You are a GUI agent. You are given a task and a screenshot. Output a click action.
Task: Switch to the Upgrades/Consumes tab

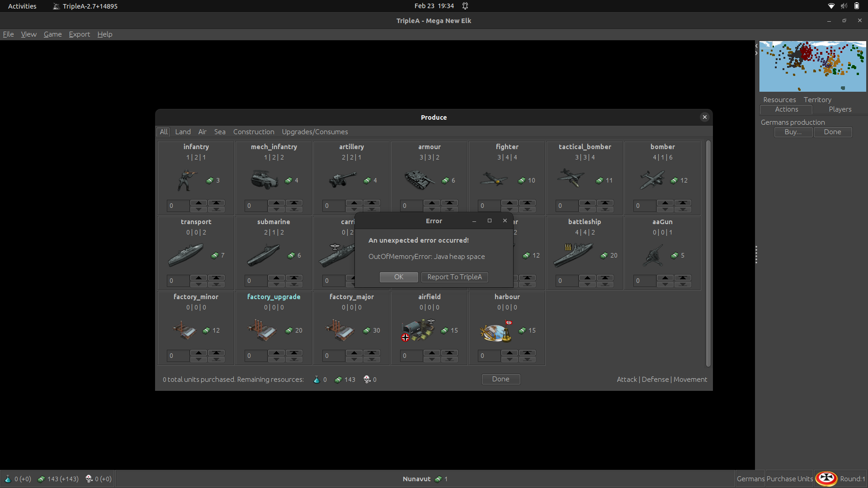315,132
